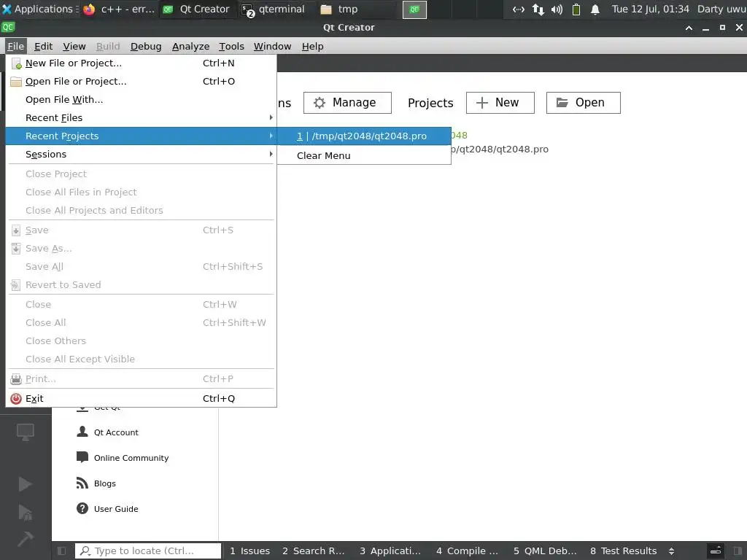
Task: Switch to the Firefox c++ taskbar window
Action: coord(119,9)
